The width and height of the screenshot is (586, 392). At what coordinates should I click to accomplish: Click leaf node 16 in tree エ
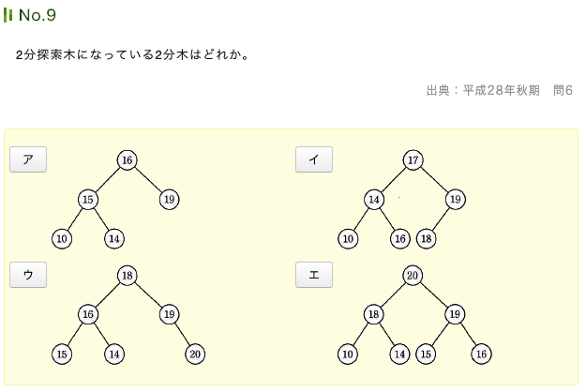(x=481, y=354)
